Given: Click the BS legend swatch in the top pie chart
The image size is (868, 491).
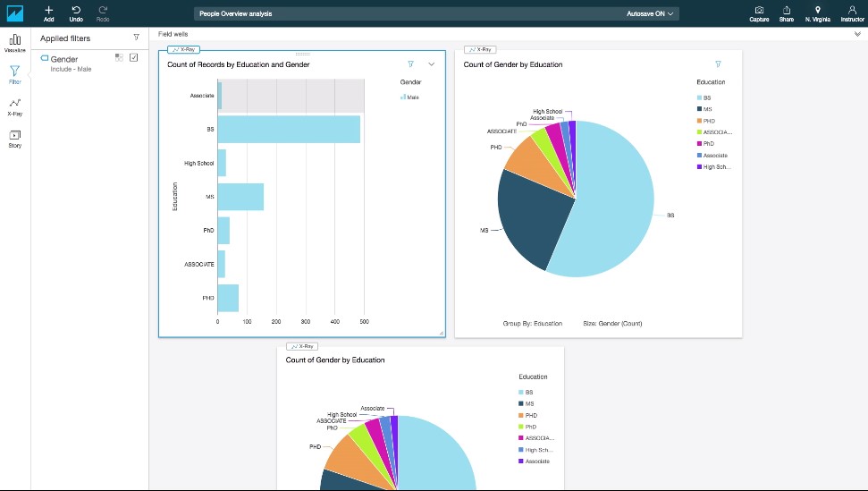Looking at the screenshot, I should [700, 98].
